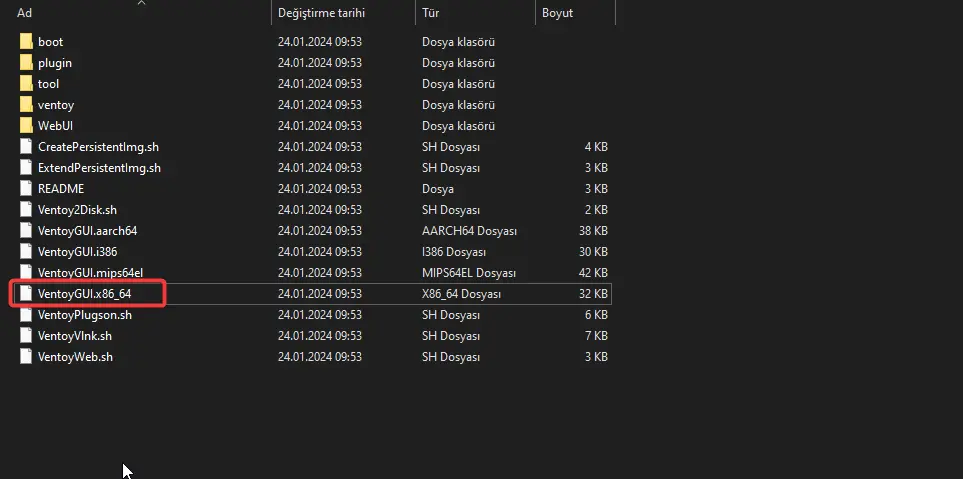
Task: Select the boot folder name
Action: 50,42
